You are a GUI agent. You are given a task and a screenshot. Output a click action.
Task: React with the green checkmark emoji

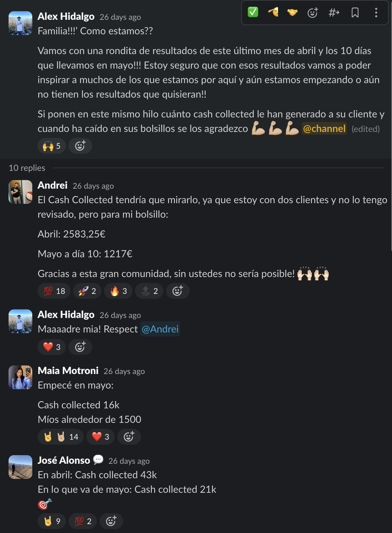253,13
